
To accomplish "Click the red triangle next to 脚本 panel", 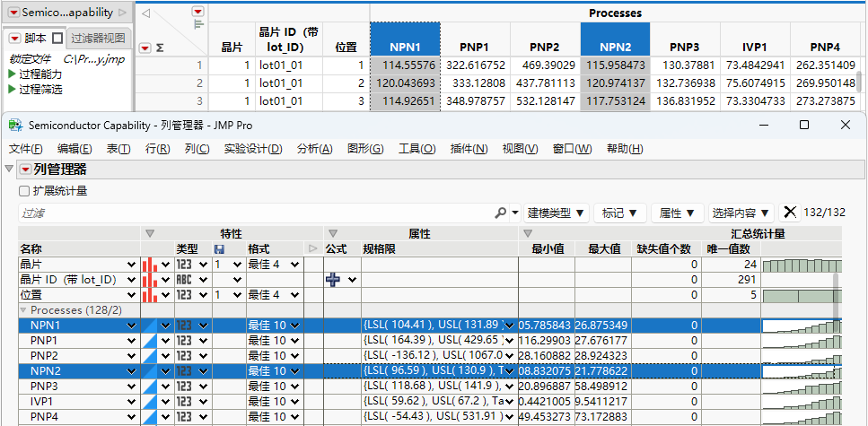I will click(x=13, y=39).
